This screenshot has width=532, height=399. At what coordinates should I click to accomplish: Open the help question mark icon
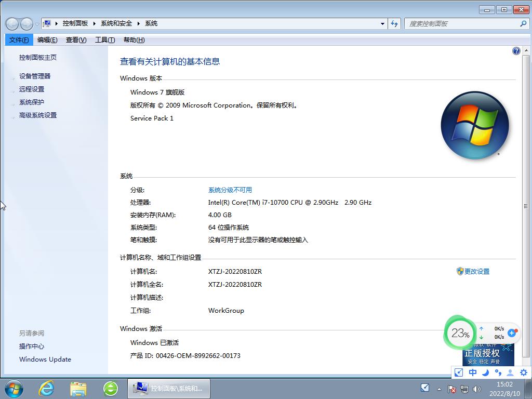tap(516, 51)
